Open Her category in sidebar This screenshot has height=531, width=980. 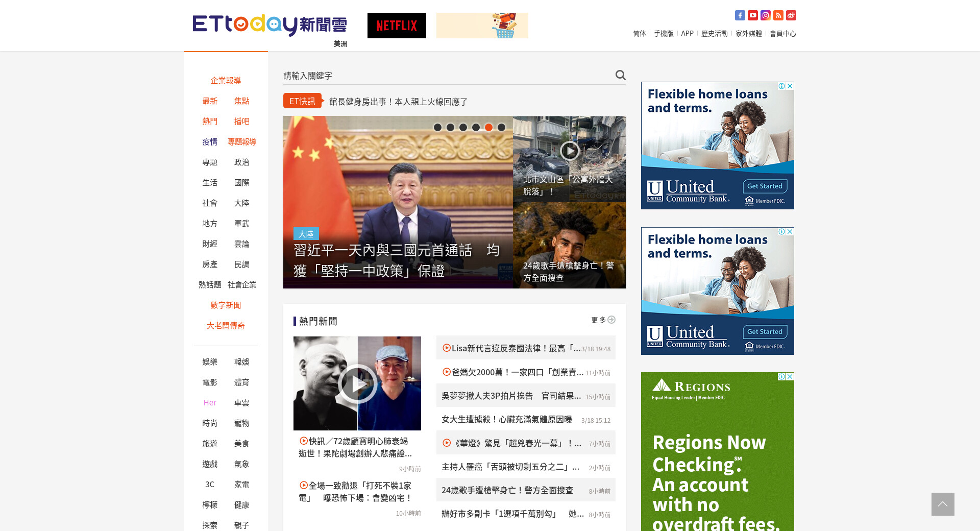tap(210, 403)
